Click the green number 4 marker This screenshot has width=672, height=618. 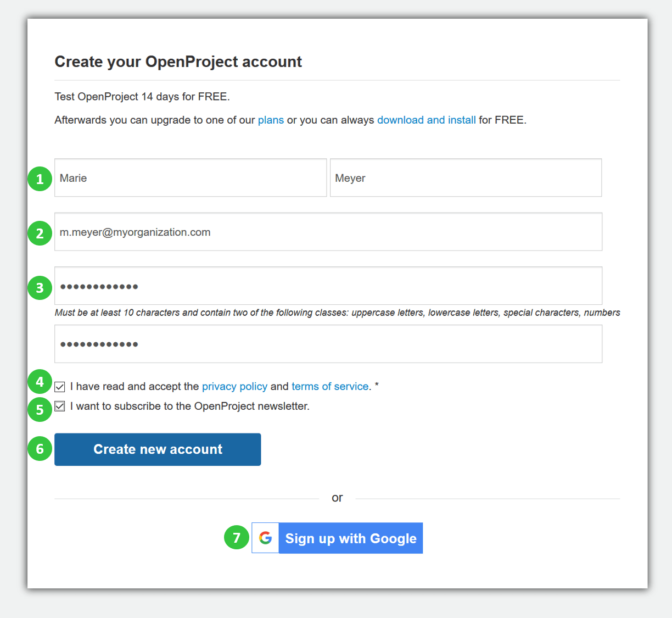(x=40, y=381)
